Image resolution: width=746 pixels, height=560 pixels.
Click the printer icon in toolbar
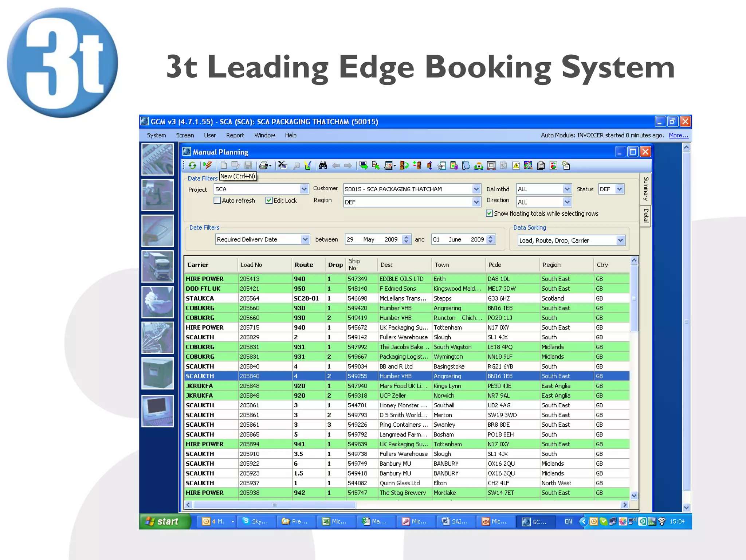pyautogui.click(x=263, y=166)
